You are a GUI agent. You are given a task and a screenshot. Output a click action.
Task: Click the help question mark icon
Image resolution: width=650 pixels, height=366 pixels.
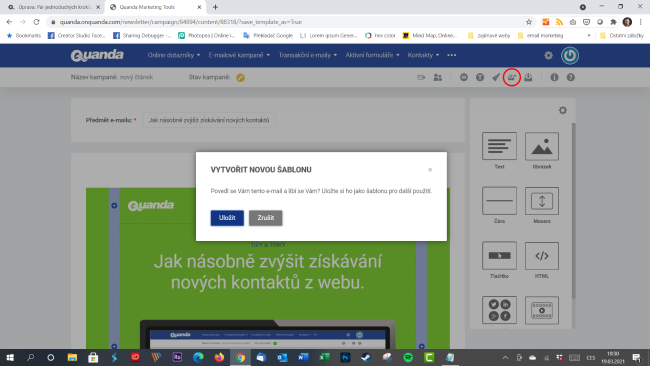pyautogui.click(x=570, y=77)
